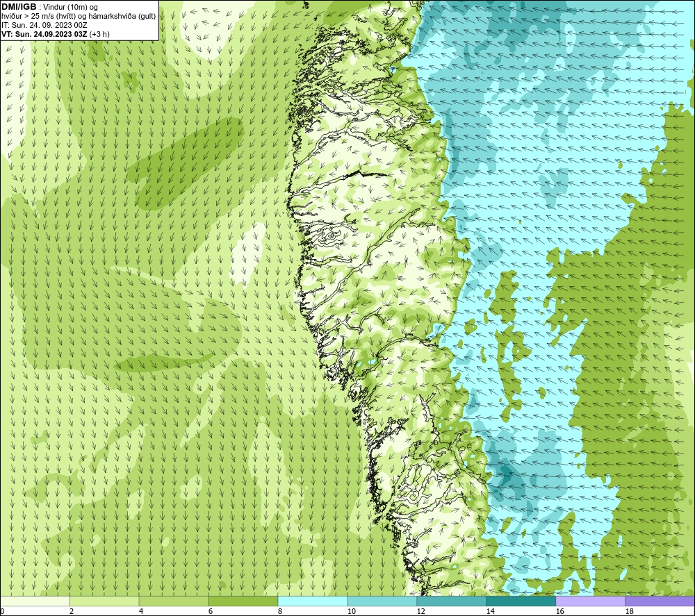Click the scale label '8'

(279, 611)
